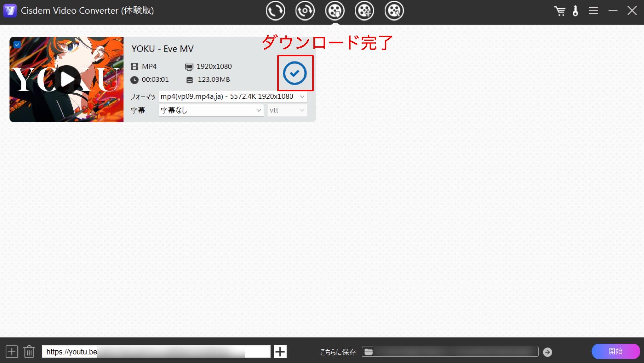Open the subtitle dropdown 字幕なし
The image size is (644, 363).
tap(211, 110)
